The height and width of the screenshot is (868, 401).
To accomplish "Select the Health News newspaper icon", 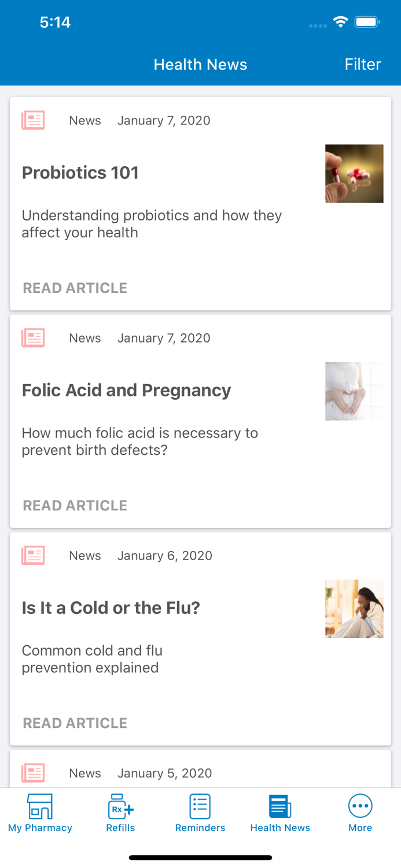I will pyautogui.click(x=280, y=806).
